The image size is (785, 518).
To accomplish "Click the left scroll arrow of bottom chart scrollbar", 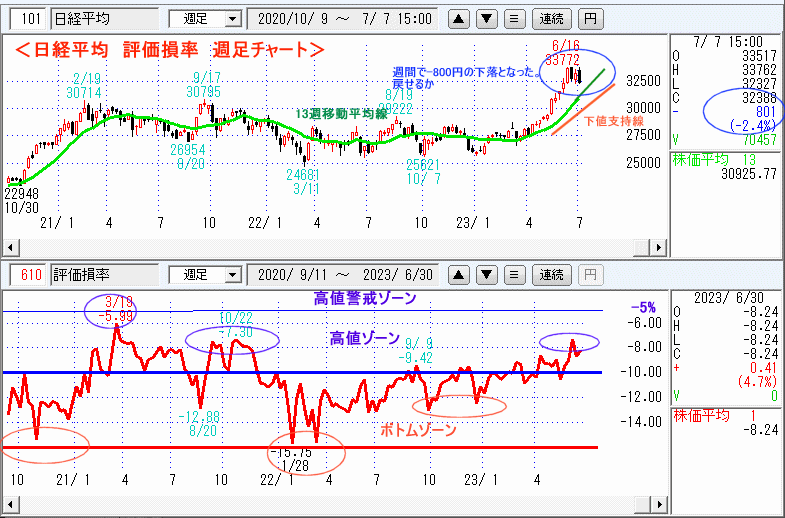I will point(11,504).
